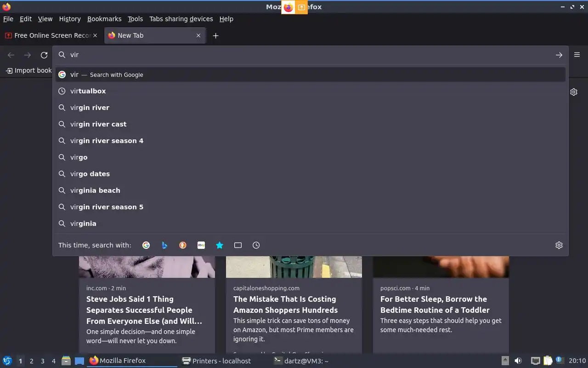Open a new tab with plus button

(215, 35)
